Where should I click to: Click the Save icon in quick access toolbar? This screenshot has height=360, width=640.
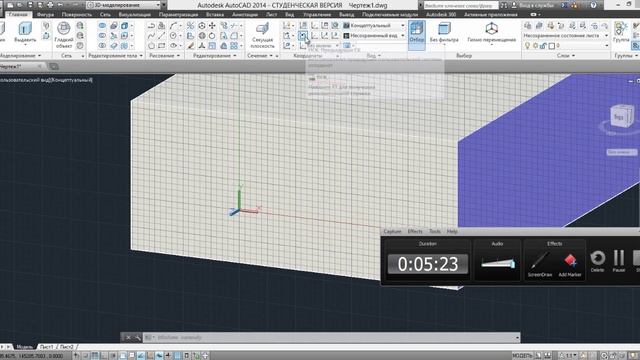pos(30,5)
